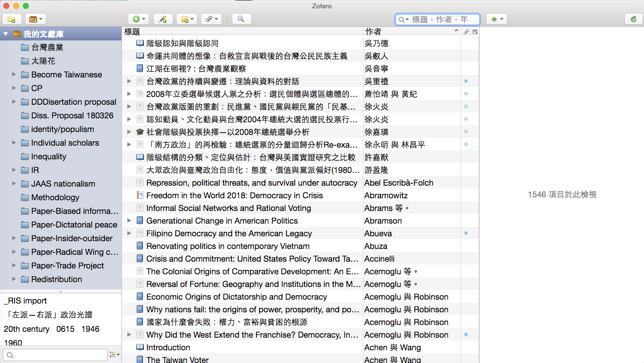Expand Why Did the West Extend the Franchise
Viewport: 644px width, 363px height.
tap(129, 335)
